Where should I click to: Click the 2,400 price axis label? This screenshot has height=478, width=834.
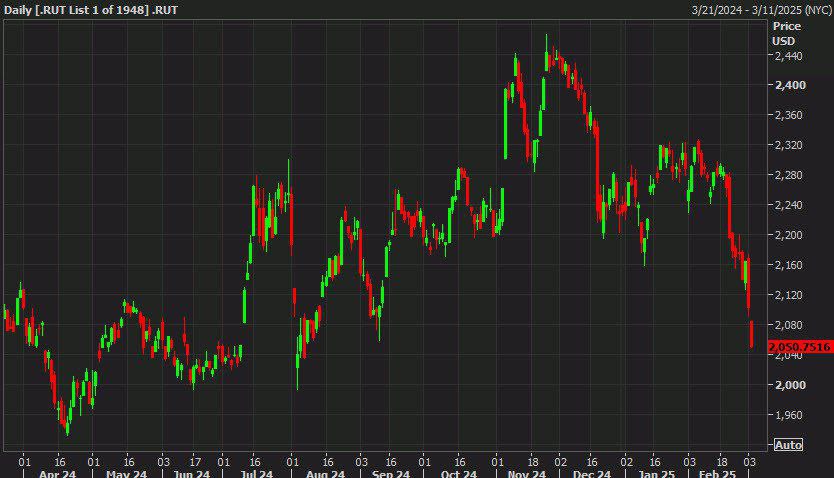790,85
